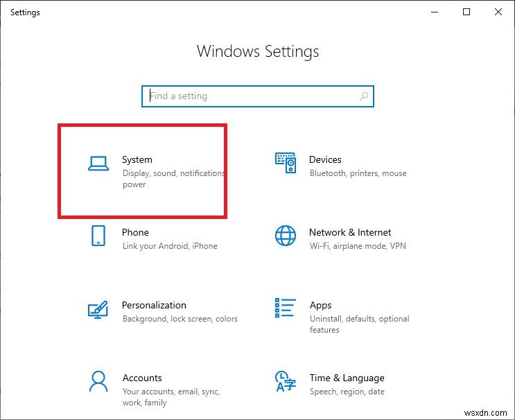Open the Accounts category label
This screenshot has height=420, width=515.
(142, 378)
